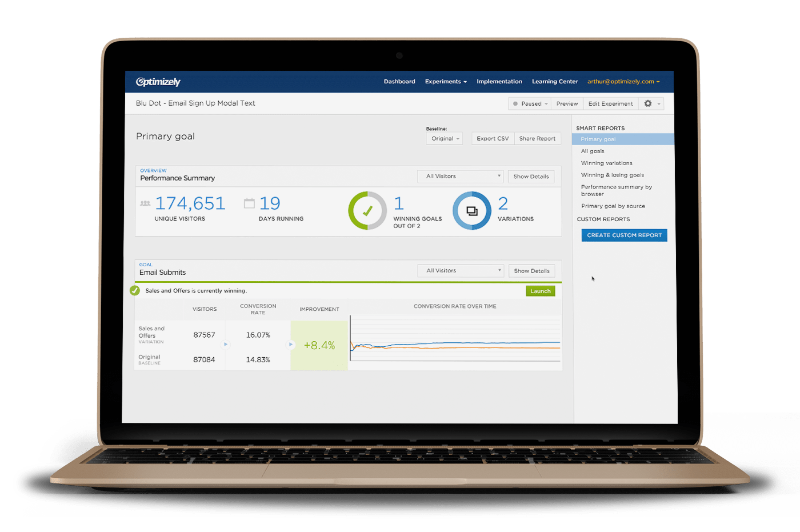Image resolution: width=800 pixels, height=532 pixels.
Task: Click the unique visitors people icon
Action: pos(145,203)
